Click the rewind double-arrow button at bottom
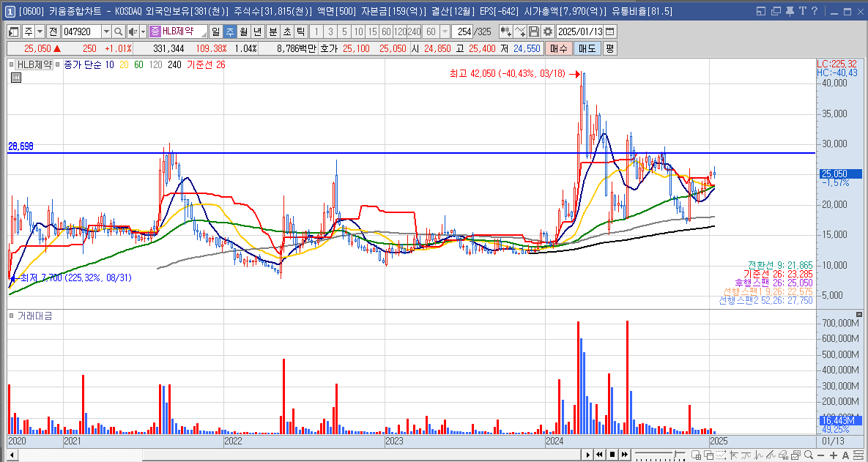The height and width of the screenshot is (462, 868). pyautogui.click(x=599, y=455)
